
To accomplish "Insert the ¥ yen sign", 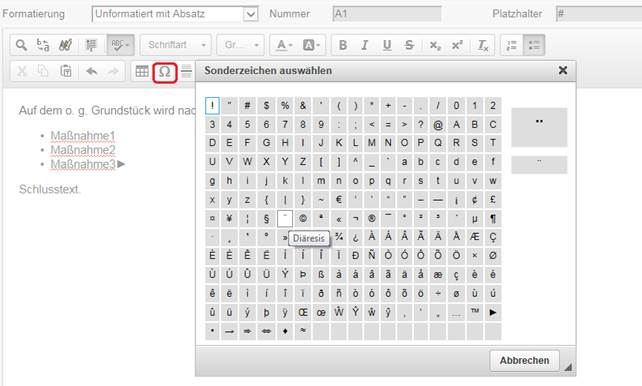I will point(229,219).
